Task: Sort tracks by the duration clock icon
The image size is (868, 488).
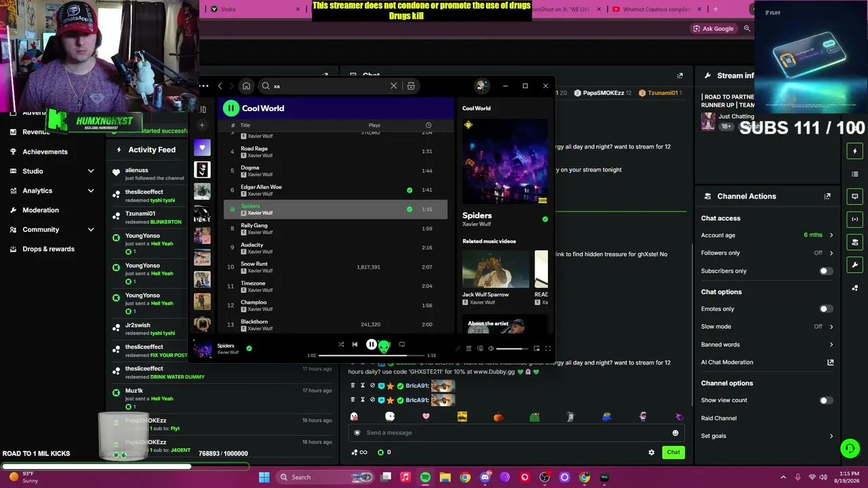Action: coord(428,125)
